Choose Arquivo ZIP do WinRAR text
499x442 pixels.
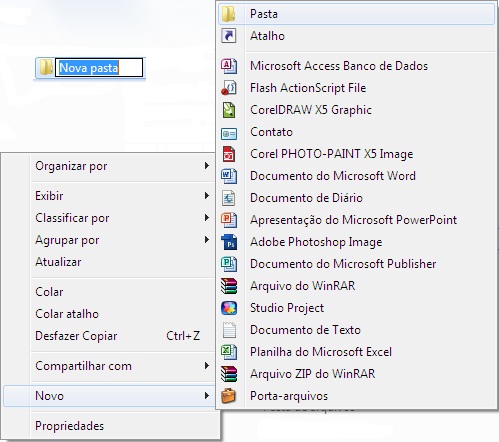pos(313,374)
